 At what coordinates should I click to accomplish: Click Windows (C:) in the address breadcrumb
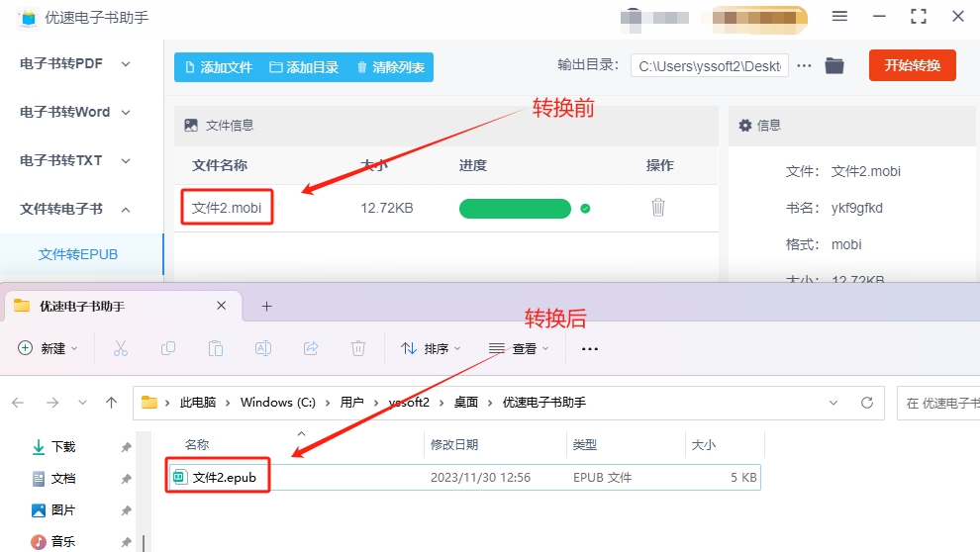point(278,403)
